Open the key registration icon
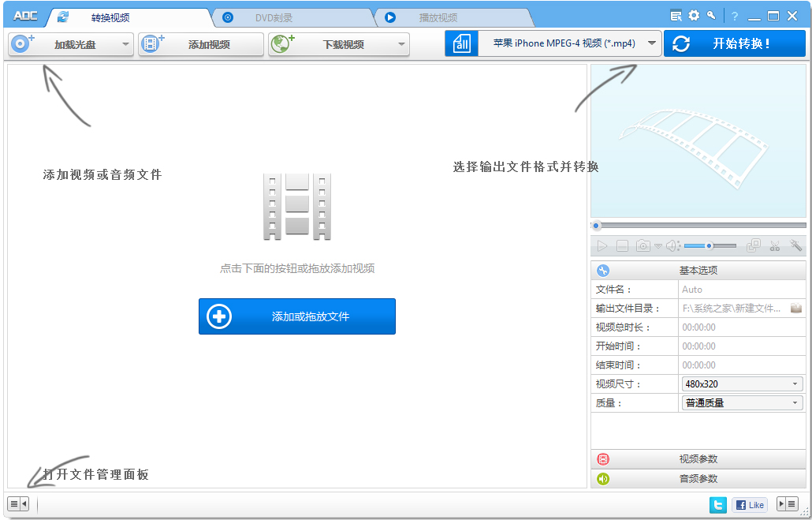 point(711,16)
